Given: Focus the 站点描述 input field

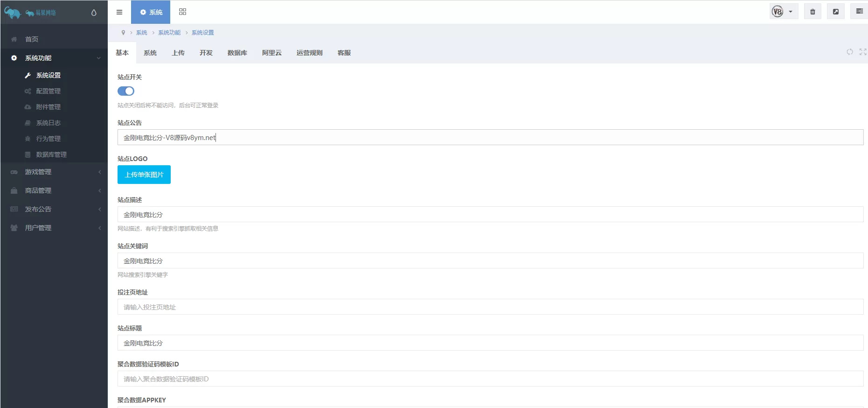Looking at the screenshot, I should [491, 214].
